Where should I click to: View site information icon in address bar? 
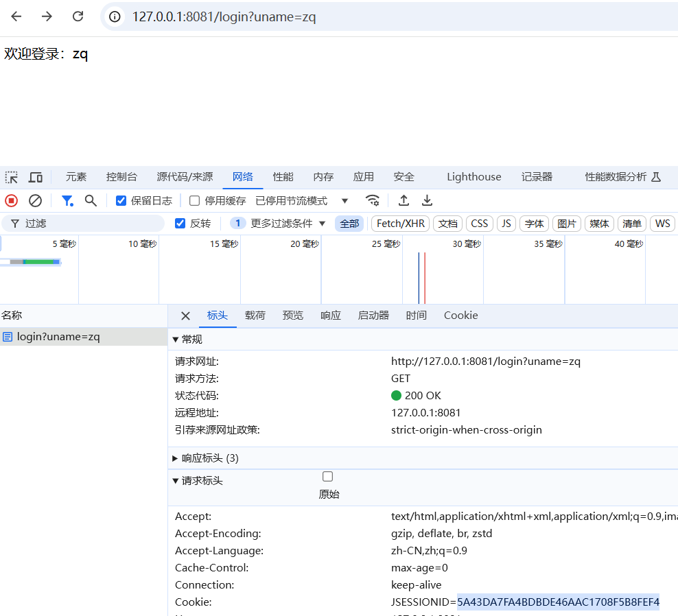[115, 17]
